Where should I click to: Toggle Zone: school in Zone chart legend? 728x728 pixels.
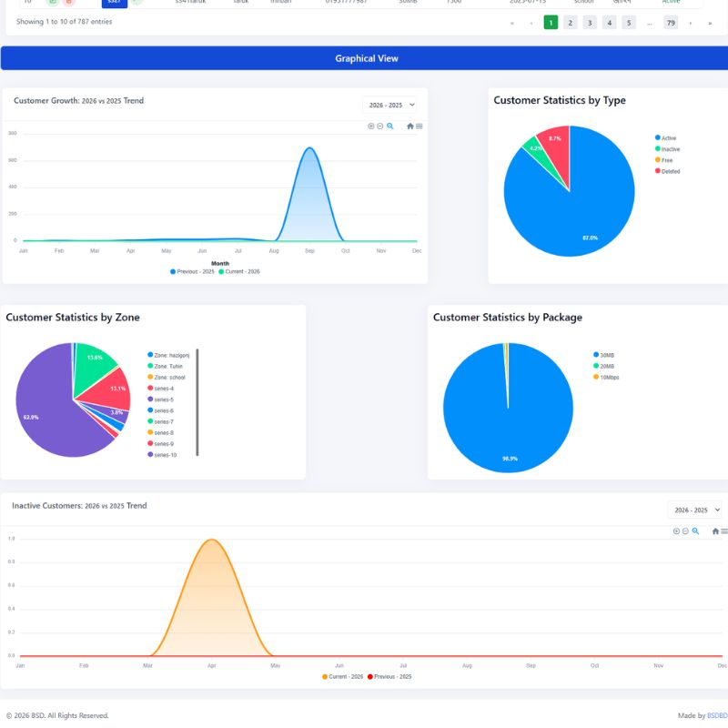coord(167,378)
